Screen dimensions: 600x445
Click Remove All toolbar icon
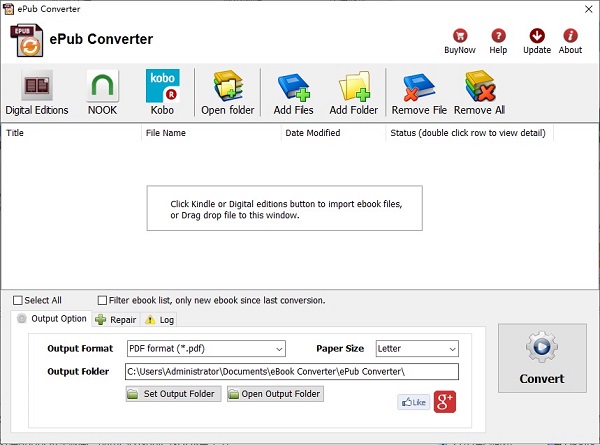479,92
